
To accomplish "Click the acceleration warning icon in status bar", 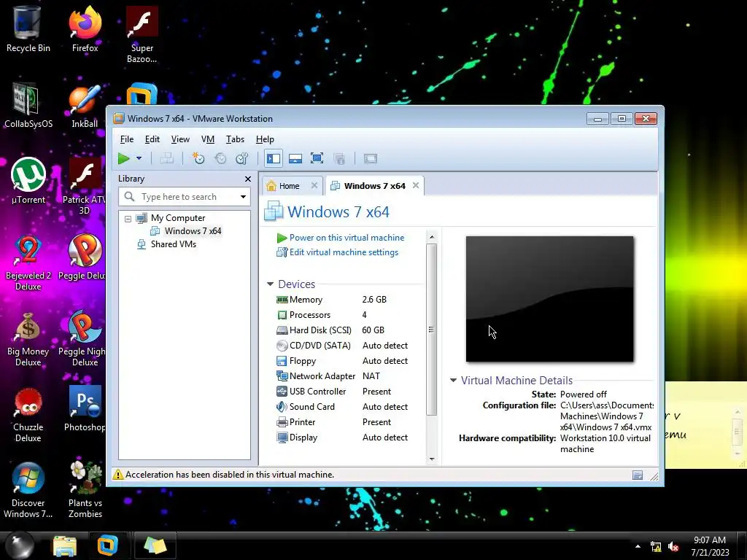I will coord(117,474).
